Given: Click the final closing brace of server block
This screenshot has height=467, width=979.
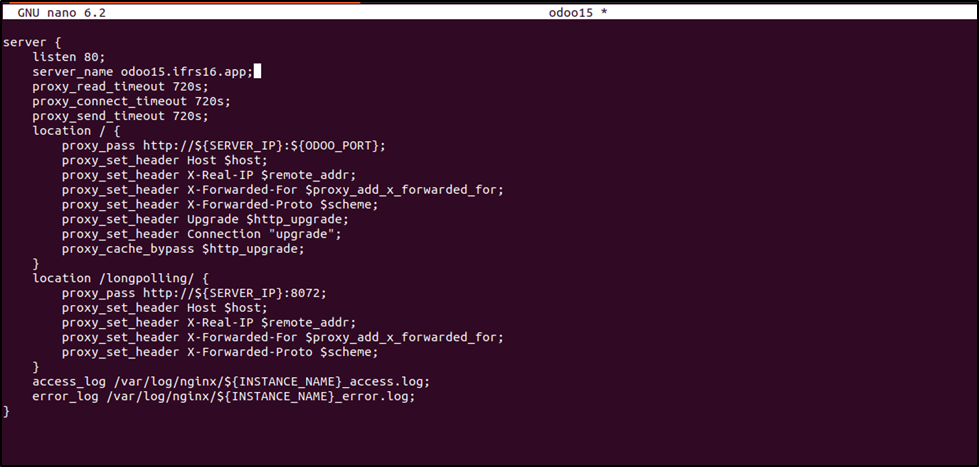Looking at the screenshot, I should [x=7, y=411].
